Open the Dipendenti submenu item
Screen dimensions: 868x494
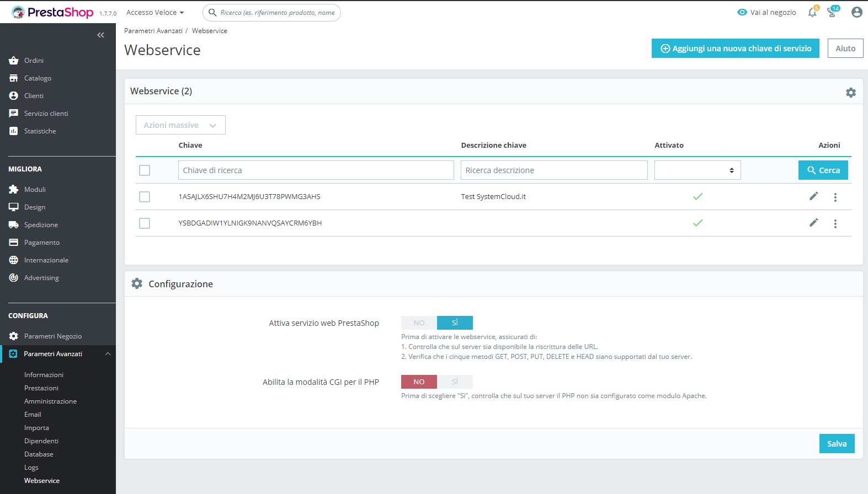pyautogui.click(x=41, y=441)
